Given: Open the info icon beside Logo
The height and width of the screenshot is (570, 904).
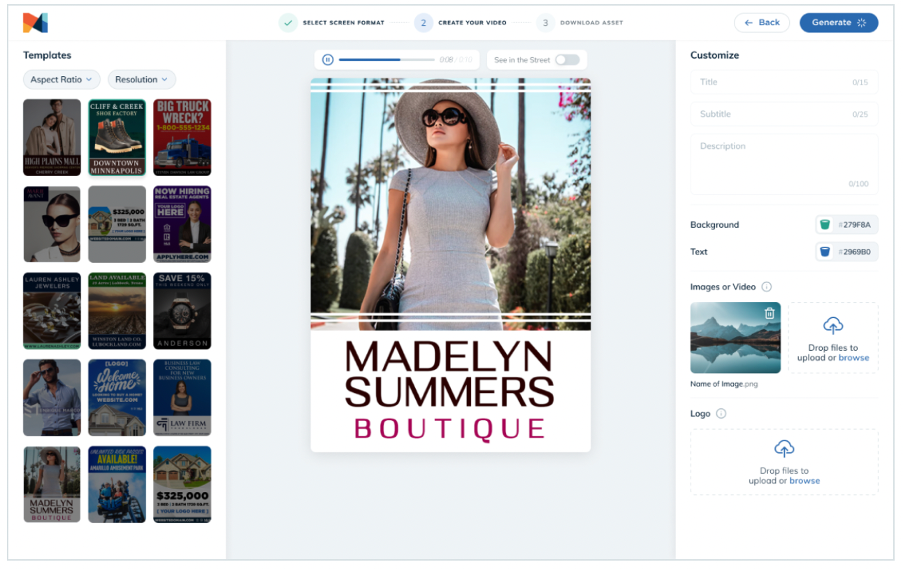Looking at the screenshot, I should pyautogui.click(x=721, y=413).
